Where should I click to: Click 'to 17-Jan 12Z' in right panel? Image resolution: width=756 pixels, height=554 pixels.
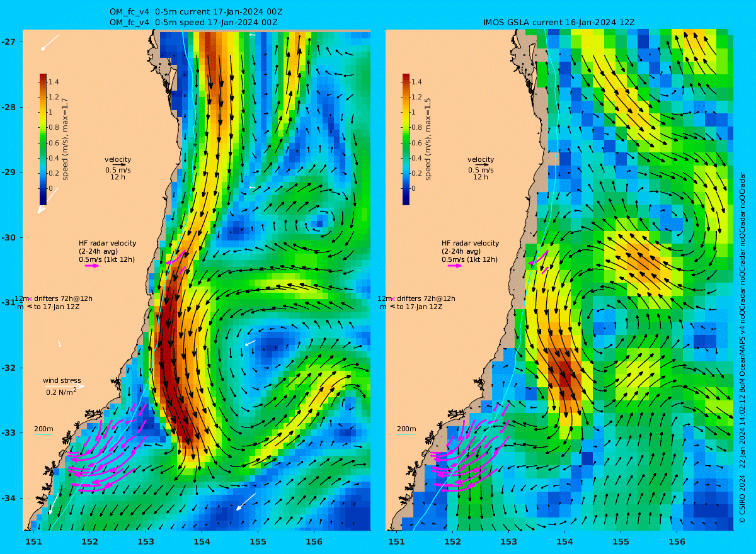(x=420, y=307)
